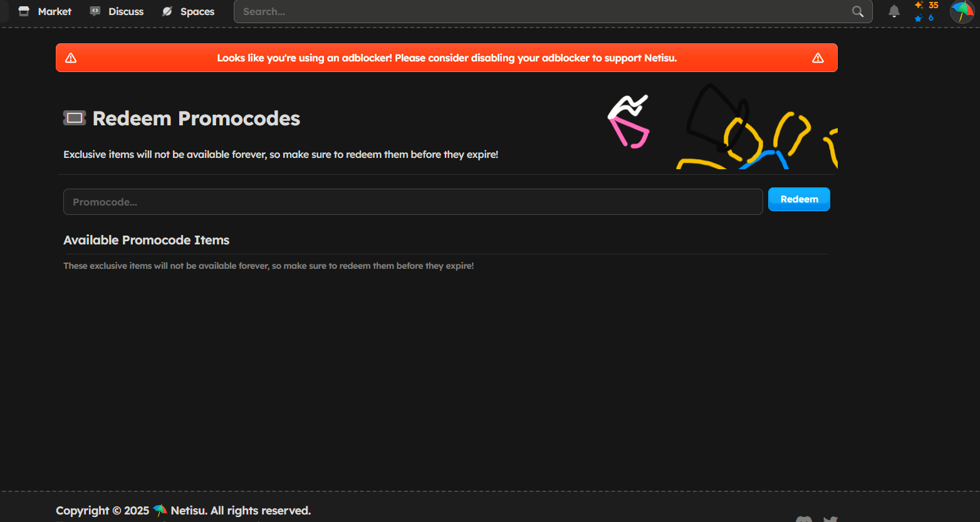980x522 pixels.
Task: Click the blue star currency icon
Action: point(919,18)
